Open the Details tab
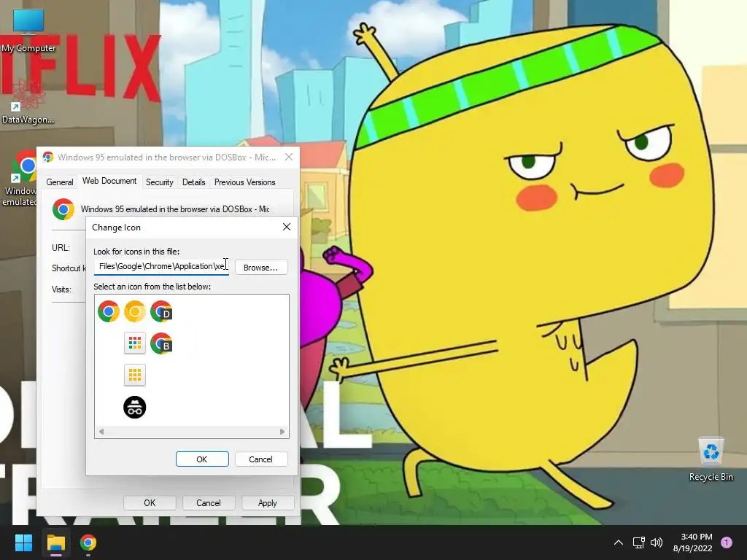The width and height of the screenshot is (747, 560). [193, 182]
